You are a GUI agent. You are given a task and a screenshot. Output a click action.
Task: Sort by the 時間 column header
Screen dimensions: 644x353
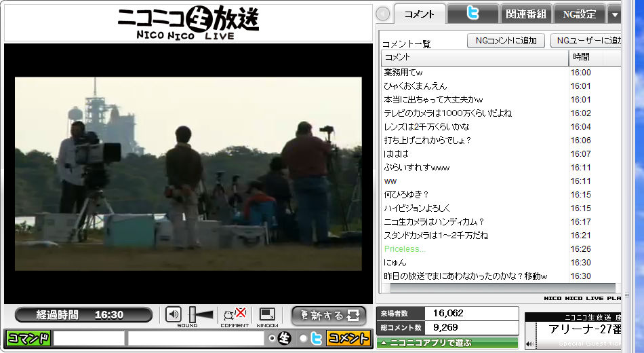595,57
